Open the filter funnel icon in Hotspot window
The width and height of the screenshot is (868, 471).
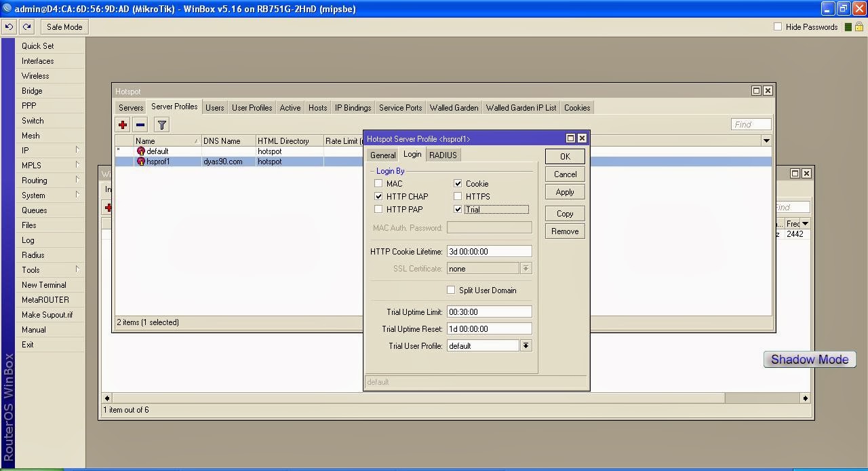coord(161,125)
